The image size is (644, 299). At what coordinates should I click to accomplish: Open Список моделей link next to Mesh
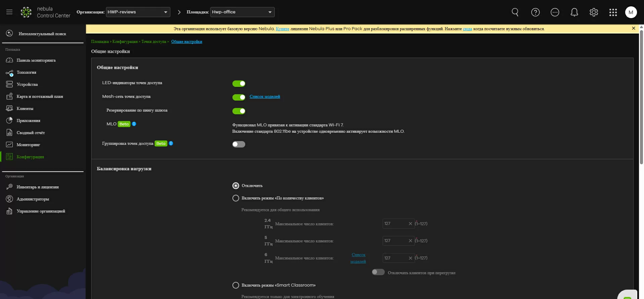pos(265,97)
